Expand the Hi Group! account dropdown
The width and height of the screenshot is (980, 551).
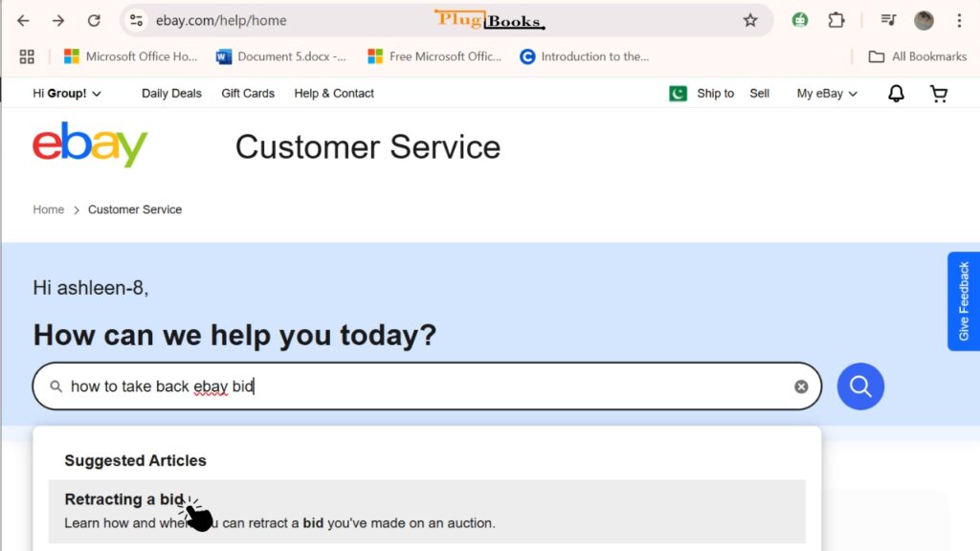(x=66, y=93)
